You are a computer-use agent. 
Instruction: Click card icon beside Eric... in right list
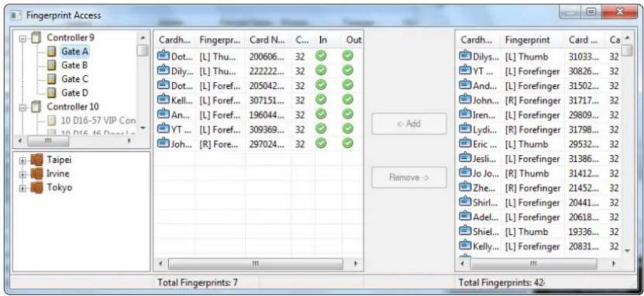pos(465,144)
